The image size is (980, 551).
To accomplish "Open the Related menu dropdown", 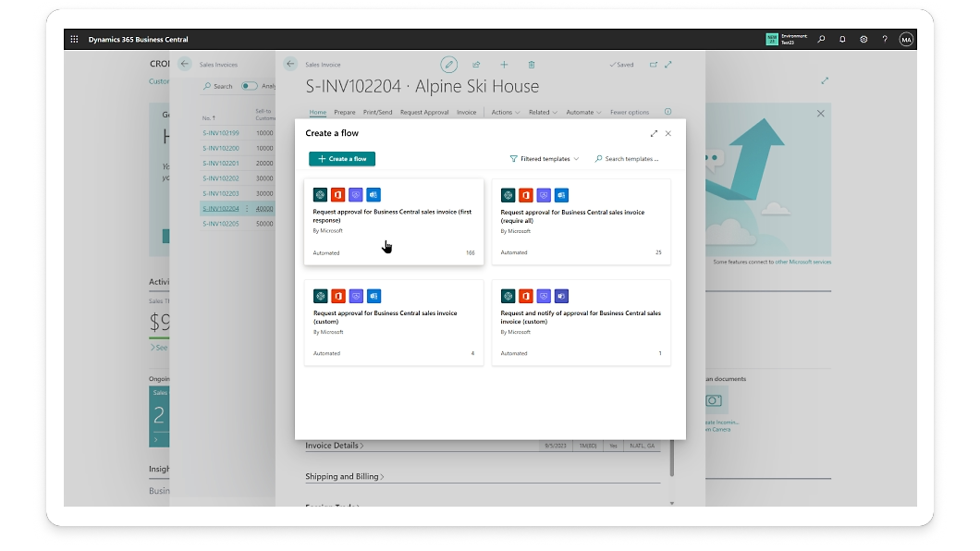I will point(543,113).
